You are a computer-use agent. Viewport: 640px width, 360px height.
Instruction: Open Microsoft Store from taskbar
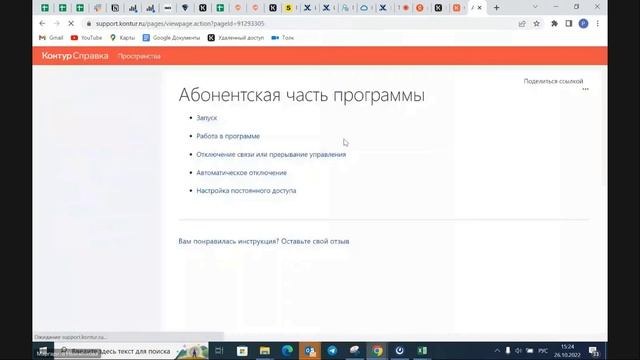coord(242,351)
